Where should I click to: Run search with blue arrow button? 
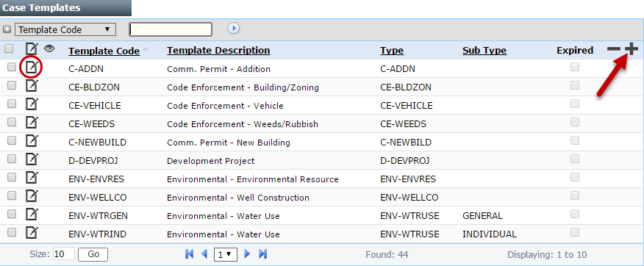tap(234, 29)
